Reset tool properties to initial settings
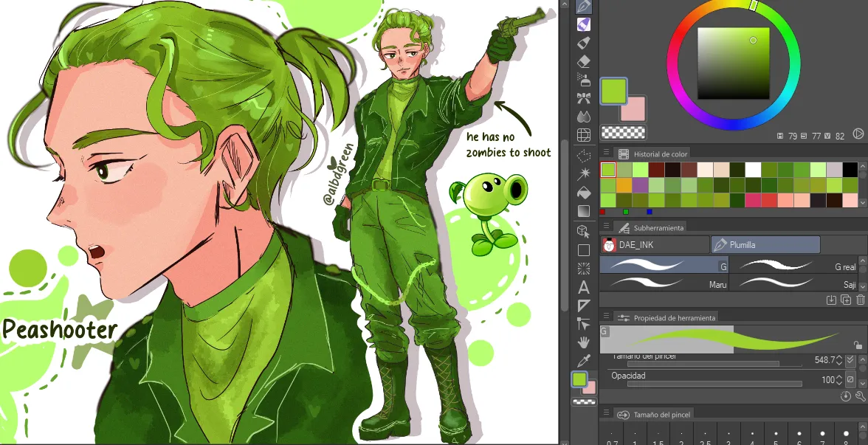The width and height of the screenshot is (868, 445). (x=845, y=396)
